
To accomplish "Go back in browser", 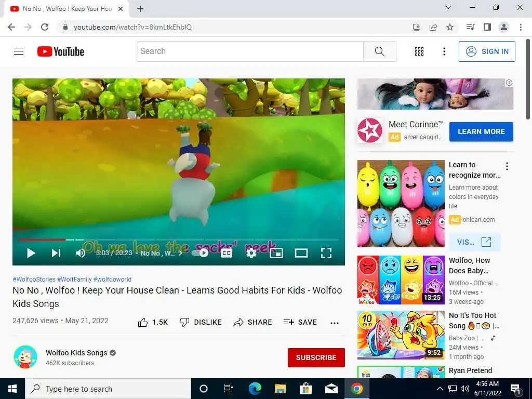I will point(11,27).
